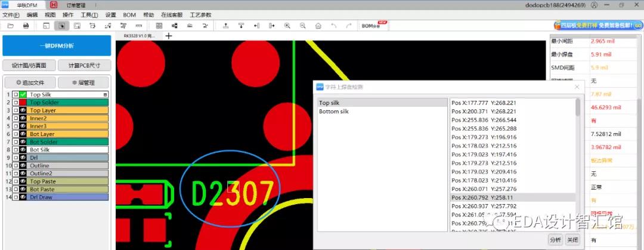Open the BOM toolbar button with NEW badge
The width and height of the screenshot is (644, 250).
tap(374, 26)
